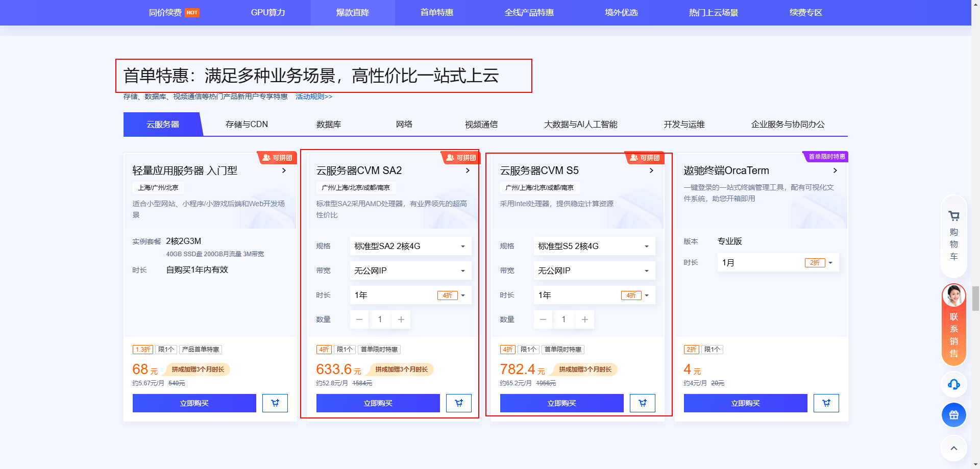Open the gift box promotions icon
This screenshot has width=980, height=469.
(x=954, y=415)
